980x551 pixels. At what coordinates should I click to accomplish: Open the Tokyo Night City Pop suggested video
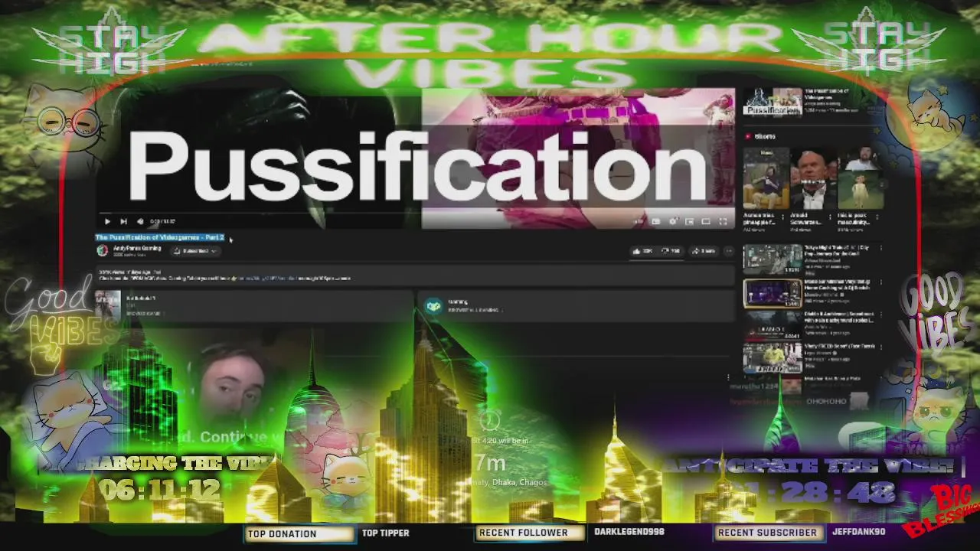(x=773, y=259)
